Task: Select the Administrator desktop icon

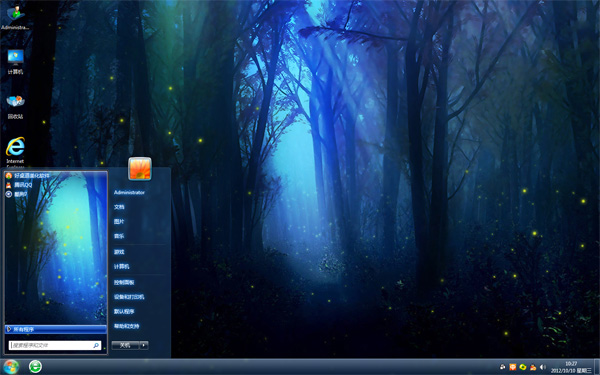Action: pyautogui.click(x=15, y=17)
